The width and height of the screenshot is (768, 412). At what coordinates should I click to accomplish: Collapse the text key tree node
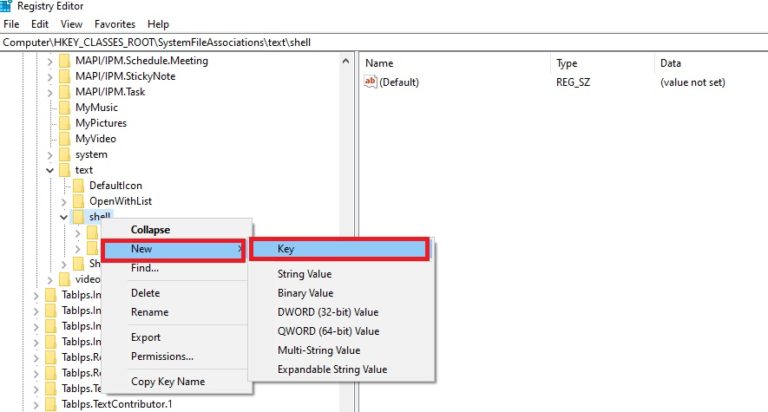point(50,171)
